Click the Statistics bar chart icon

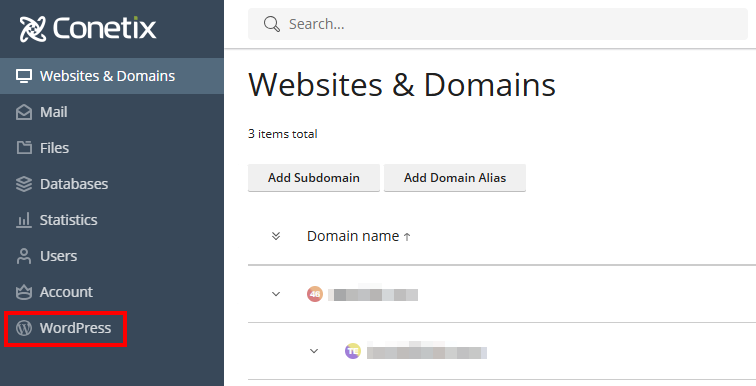(x=24, y=220)
